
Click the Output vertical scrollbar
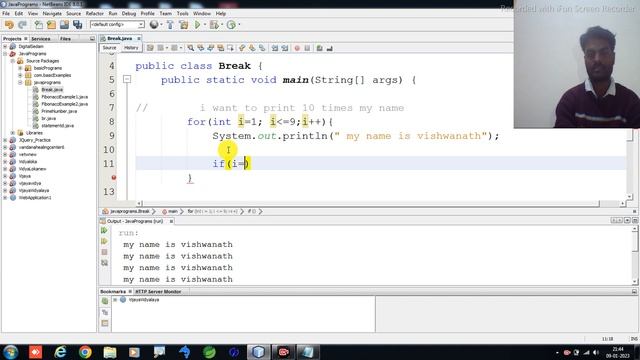pos(635,255)
